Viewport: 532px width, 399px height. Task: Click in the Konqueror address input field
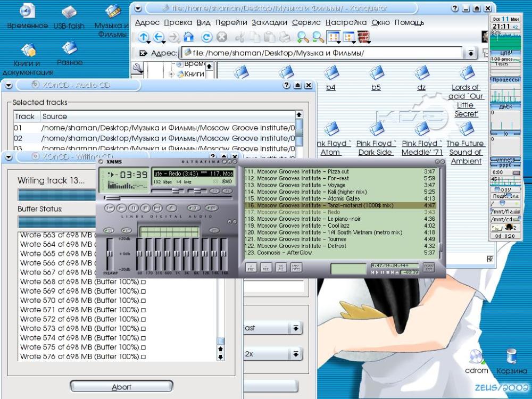pyautogui.click(x=323, y=53)
